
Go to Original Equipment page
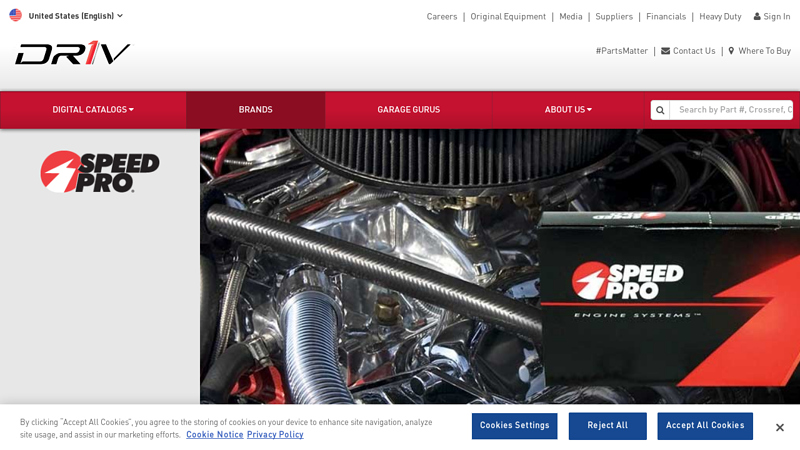click(x=508, y=16)
